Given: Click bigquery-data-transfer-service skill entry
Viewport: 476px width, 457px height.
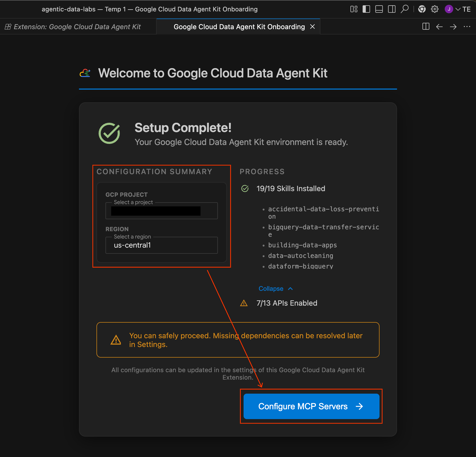Looking at the screenshot, I should pos(324,231).
